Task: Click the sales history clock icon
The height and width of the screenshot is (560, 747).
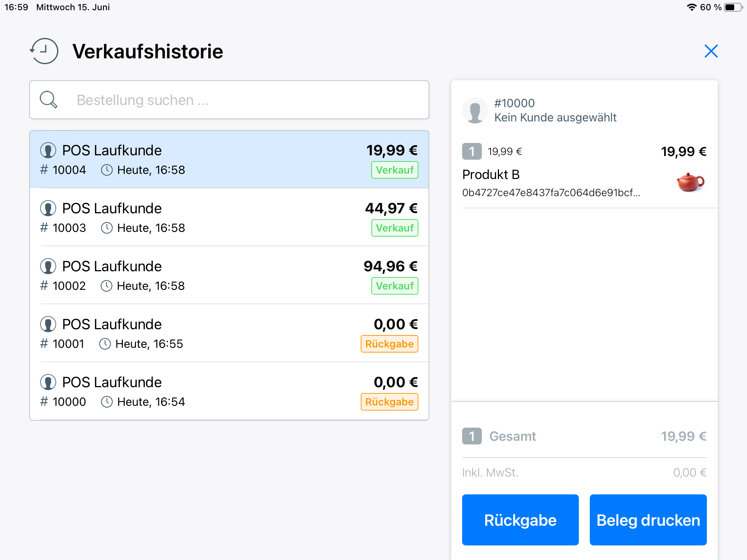Action: click(x=44, y=51)
